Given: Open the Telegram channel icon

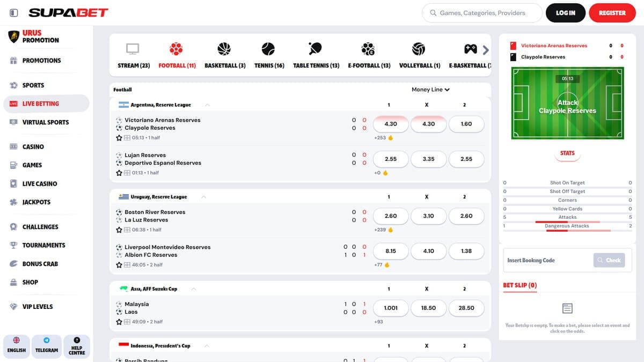Looking at the screenshot, I should point(47,340).
